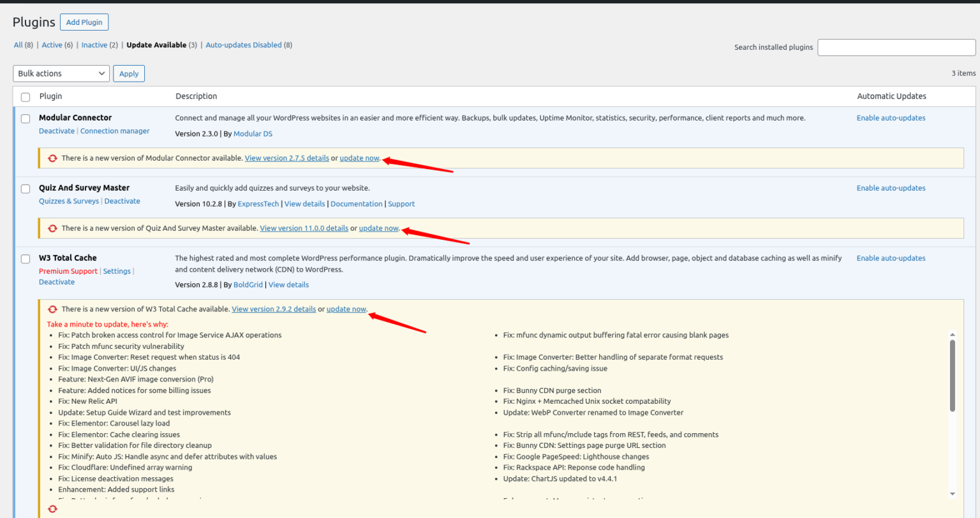Click the changelog scrollbar thumb
Viewport: 980px width, 518px height.
(953, 375)
